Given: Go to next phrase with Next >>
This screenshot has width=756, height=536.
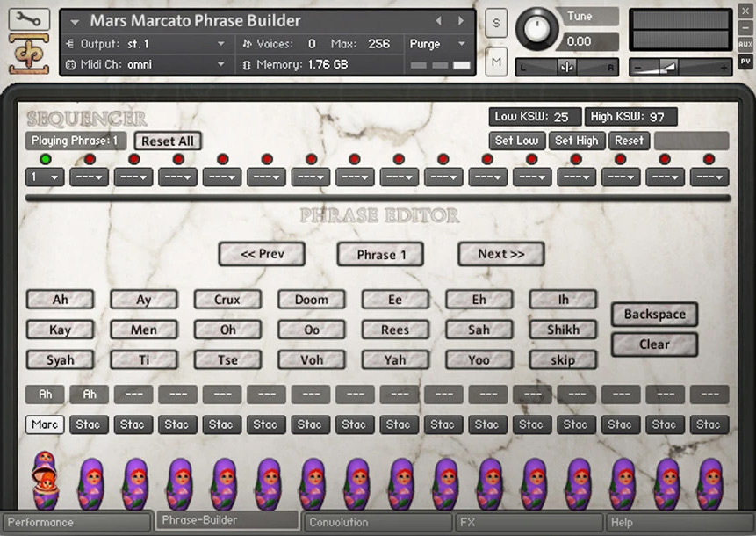Looking at the screenshot, I should (x=501, y=254).
